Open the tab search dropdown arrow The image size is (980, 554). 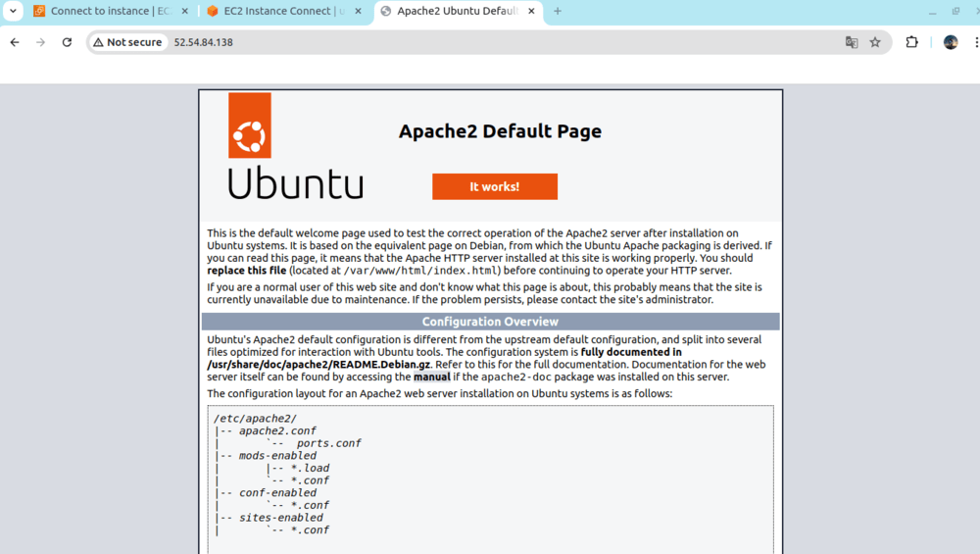pyautogui.click(x=13, y=11)
